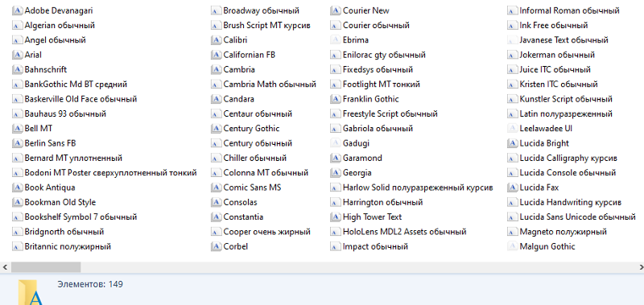The height and width of the screenshot is (305, 644).
Task: Select 'Bodoni MT Poster сверхуплотненный тонкий' name
Action: (111, 173)
